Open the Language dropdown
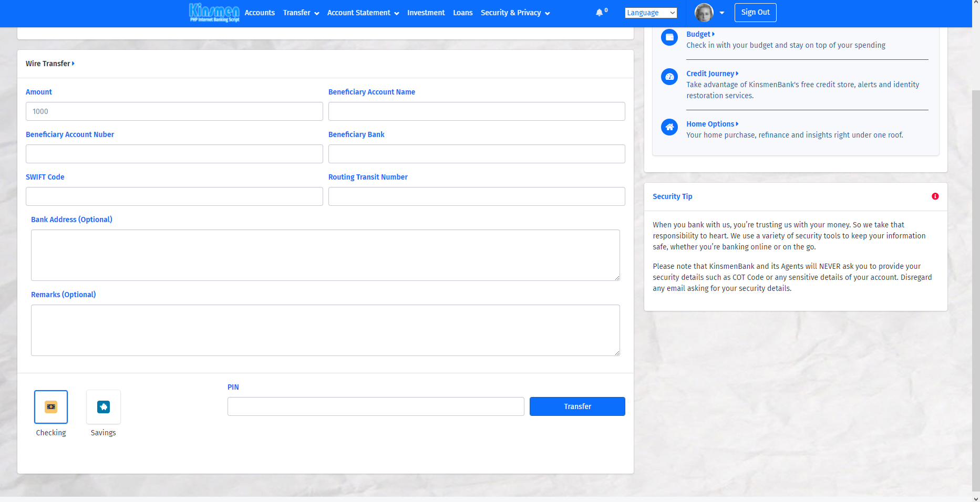 (x=651, y=13)
